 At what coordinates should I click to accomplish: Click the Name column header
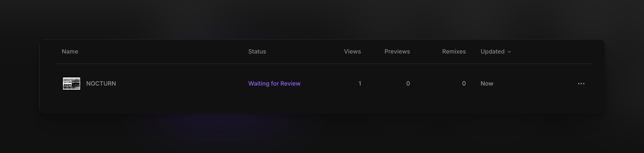(x=70, y=52)
